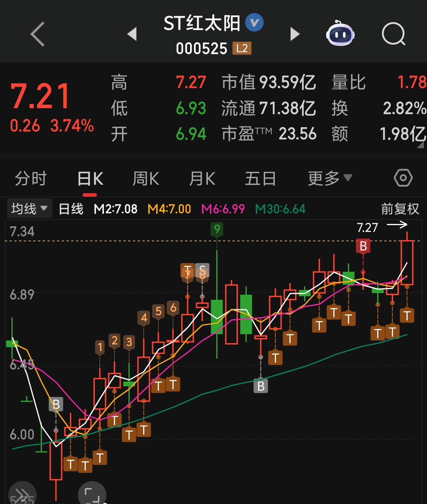Tap the open price 6.94
The height and width of the screenshot is (504, 427).
coord(191,134)
